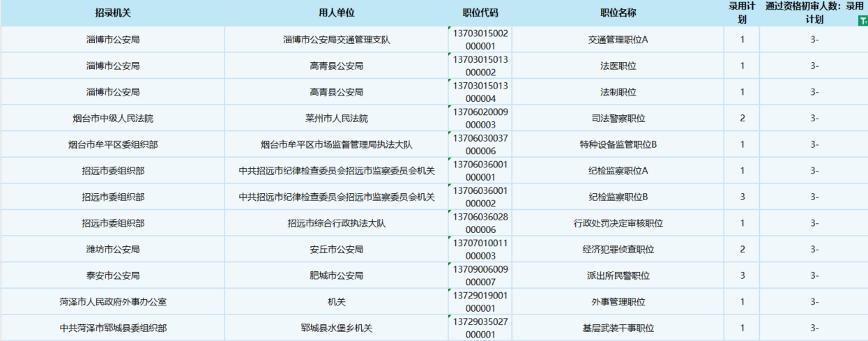Click the 职位代码 column header
Screen dimensions: 868x341
click(x=480, y=13)
